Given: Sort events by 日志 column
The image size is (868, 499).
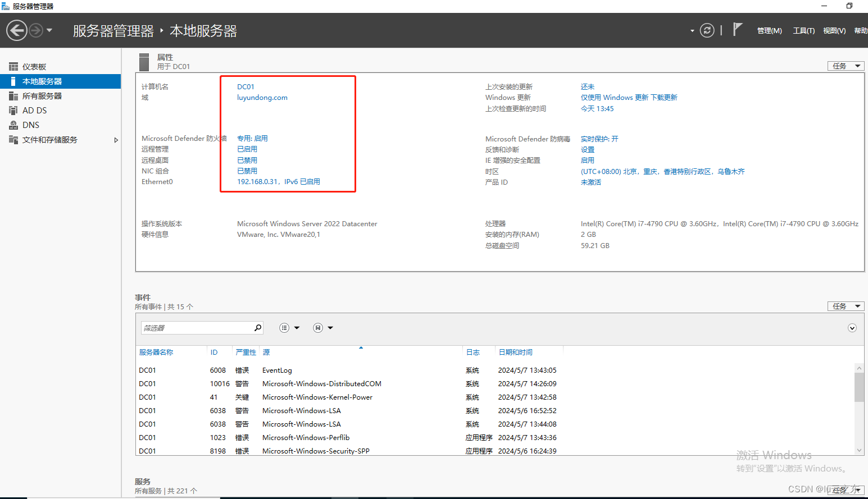Looking at the screenshot, I should 472,352.
